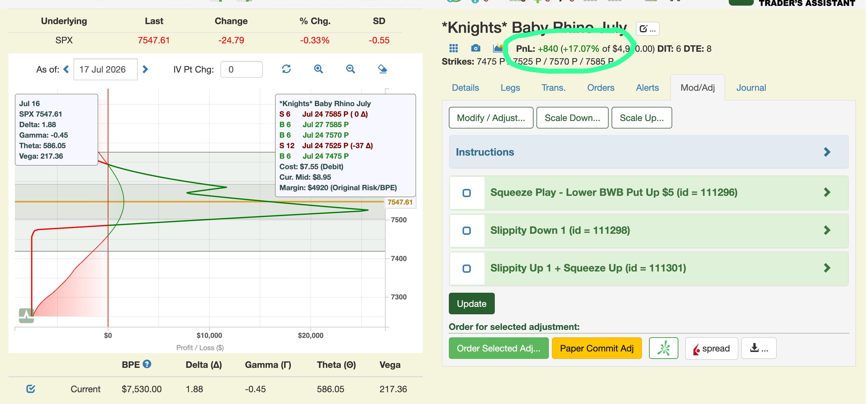Switch to the Legs tab

(x=510, y=88)
